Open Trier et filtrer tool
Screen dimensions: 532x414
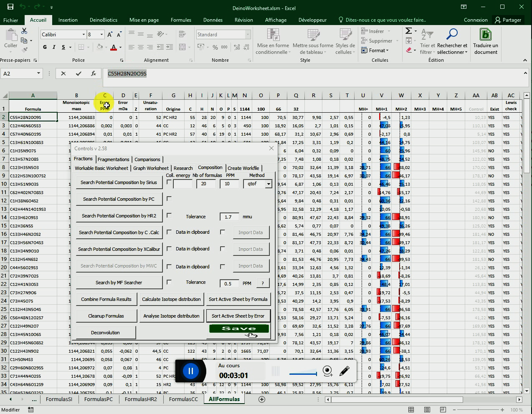(x=427, y=42)
